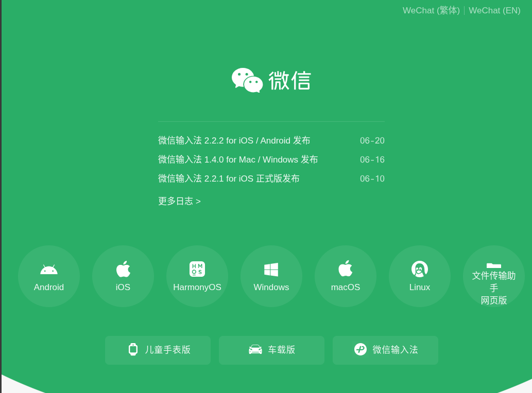This screenshot has height=393, width=532.
Task: Click the 微信 title text
Action: coord(290,81)
